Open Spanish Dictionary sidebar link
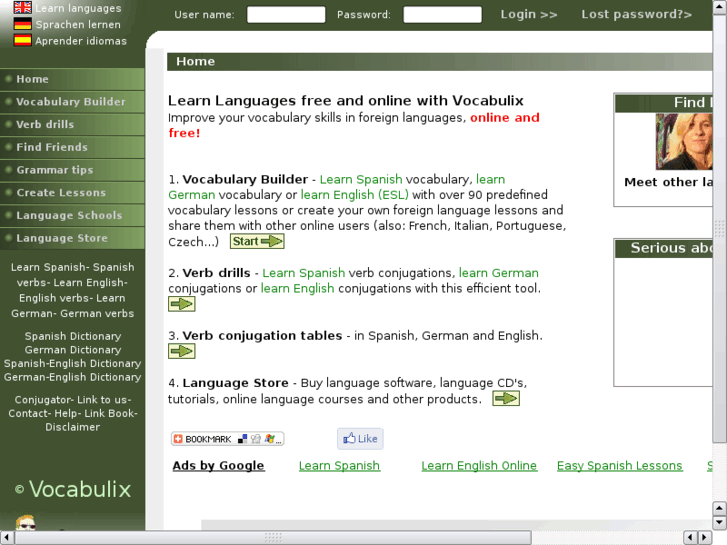The width and height of the screenshot is (727, 545). (x=73, y=336)
